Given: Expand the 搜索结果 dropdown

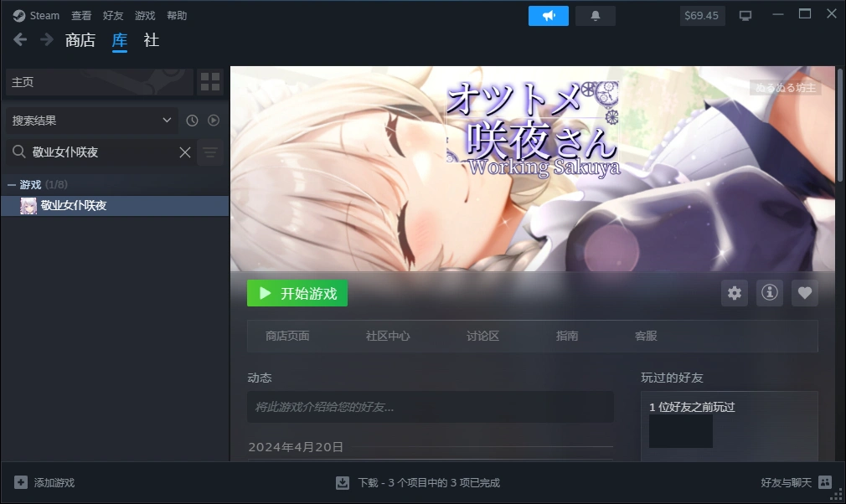Looking at the screenshot, I should coord(92,121).
